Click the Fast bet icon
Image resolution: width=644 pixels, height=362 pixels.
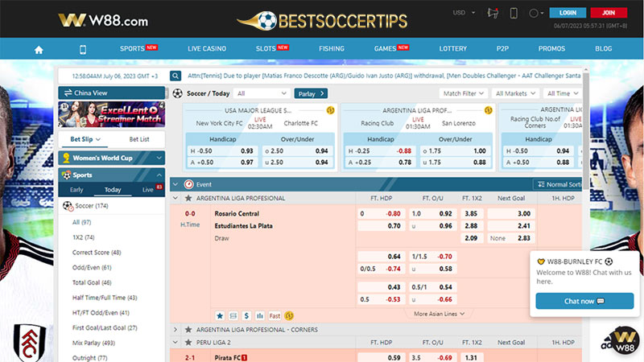tap(275, 315)
